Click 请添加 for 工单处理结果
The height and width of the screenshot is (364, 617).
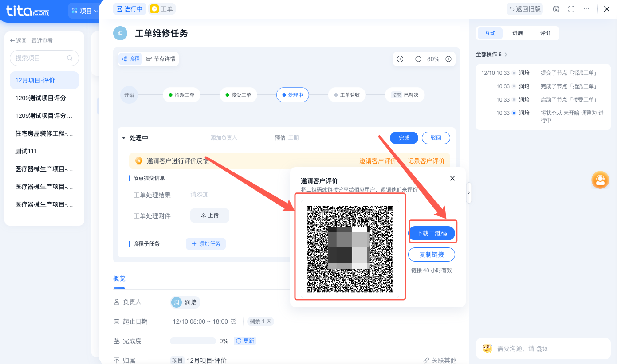click(x=200, y=194)
